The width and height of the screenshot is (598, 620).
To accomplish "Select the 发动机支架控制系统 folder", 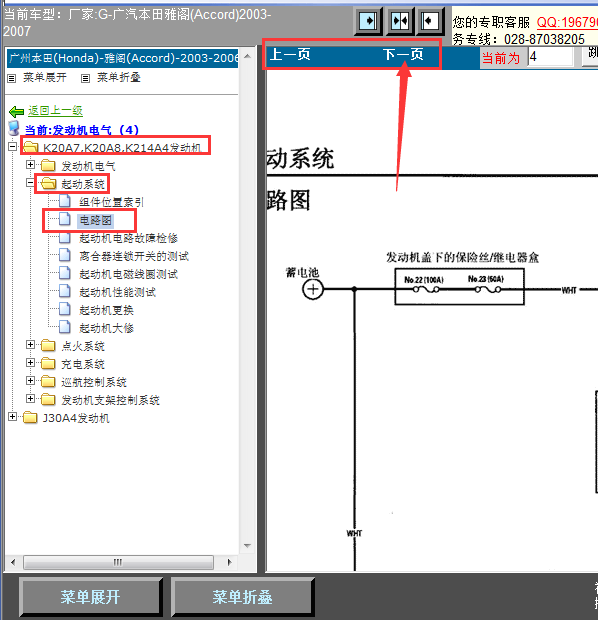I will [x=110, y=400].
